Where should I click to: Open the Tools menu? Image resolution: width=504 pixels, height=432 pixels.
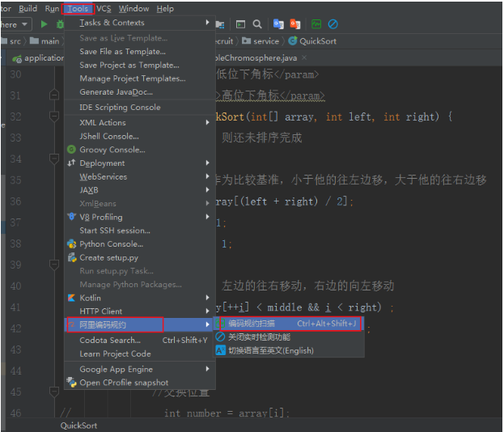(x=78, y=9)
